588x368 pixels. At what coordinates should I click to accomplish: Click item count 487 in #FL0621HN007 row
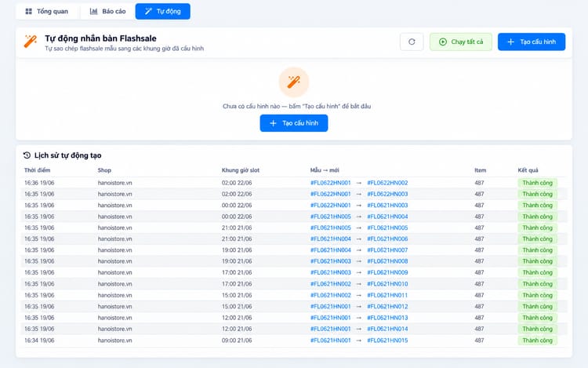click(x=479, y=250)
